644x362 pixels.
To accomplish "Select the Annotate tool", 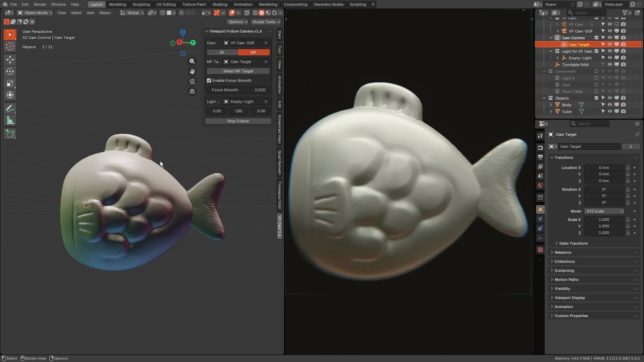I will [10, 109].
